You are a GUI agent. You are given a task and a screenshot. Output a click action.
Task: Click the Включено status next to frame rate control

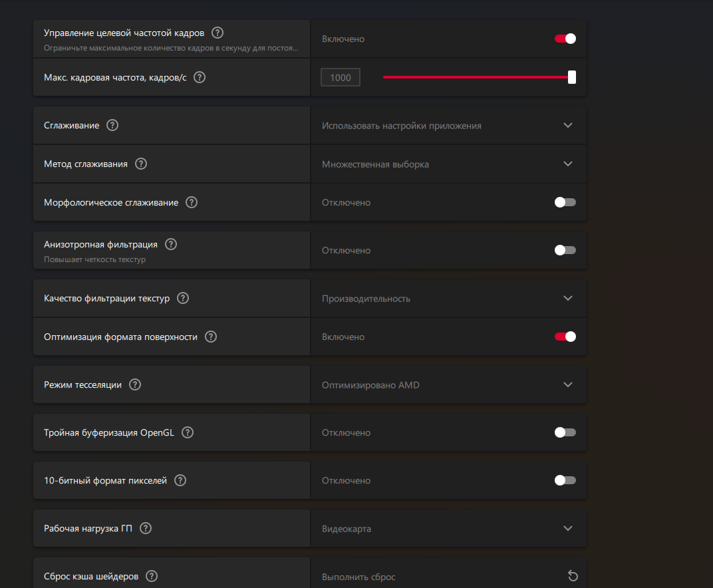(x=343, y=39)
